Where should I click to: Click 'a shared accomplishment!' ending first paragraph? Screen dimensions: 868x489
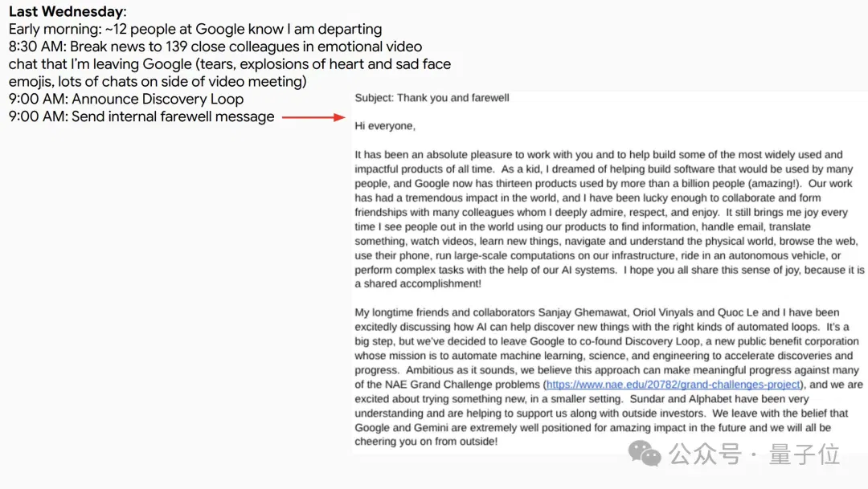pos(418,283)
